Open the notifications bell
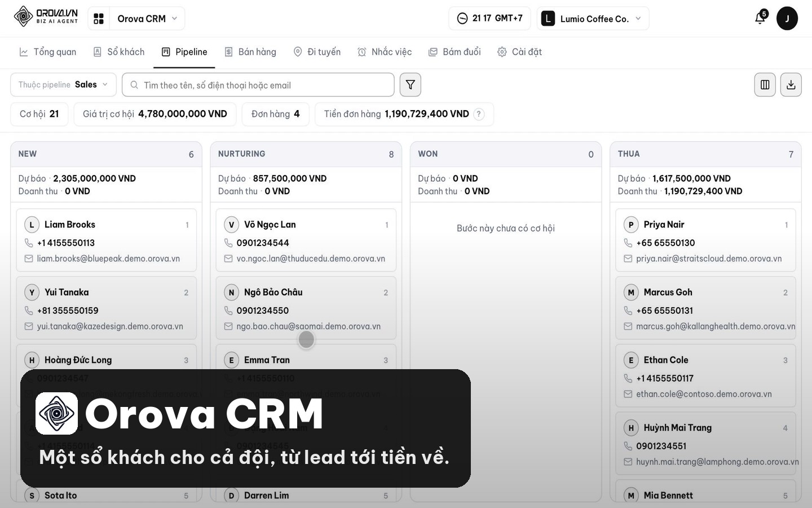The width and height of the screenshot is (812, 508). coord(760,18)
